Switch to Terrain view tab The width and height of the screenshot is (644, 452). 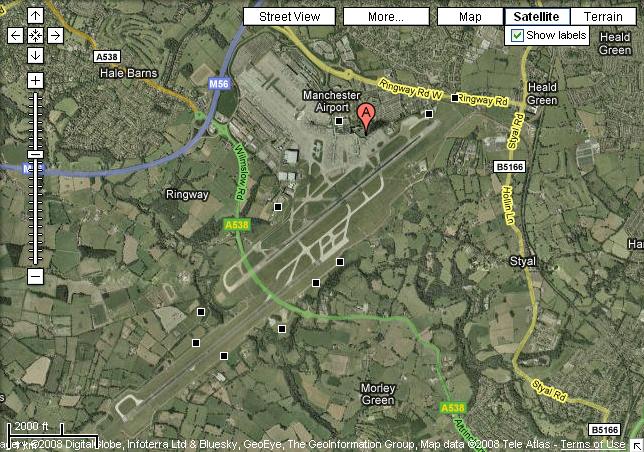pos(603,17)
